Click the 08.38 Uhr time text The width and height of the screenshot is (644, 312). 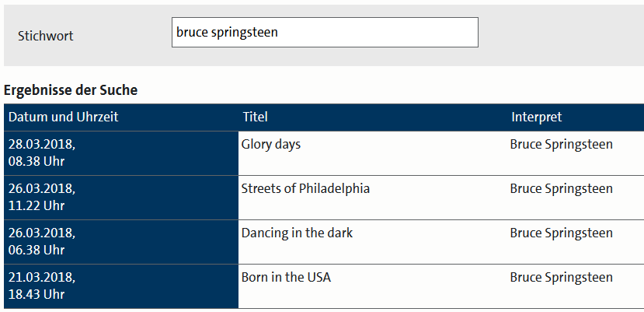click(37, 162)
